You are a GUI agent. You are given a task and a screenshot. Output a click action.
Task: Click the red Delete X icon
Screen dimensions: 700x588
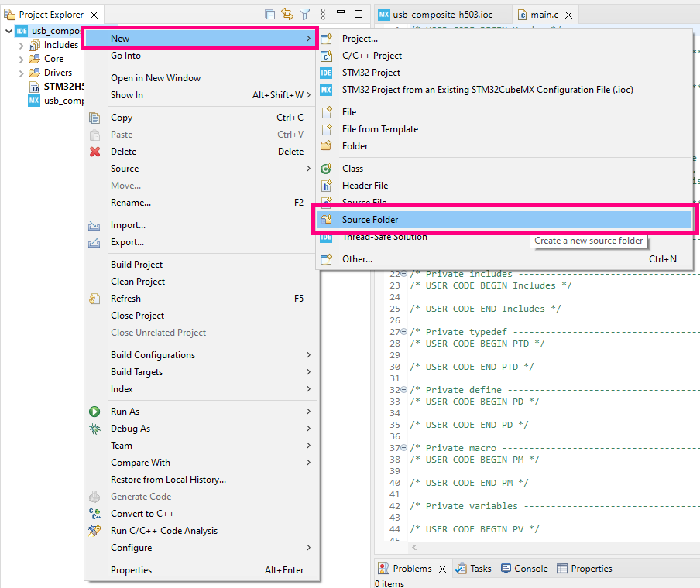[x=94, y=152]
